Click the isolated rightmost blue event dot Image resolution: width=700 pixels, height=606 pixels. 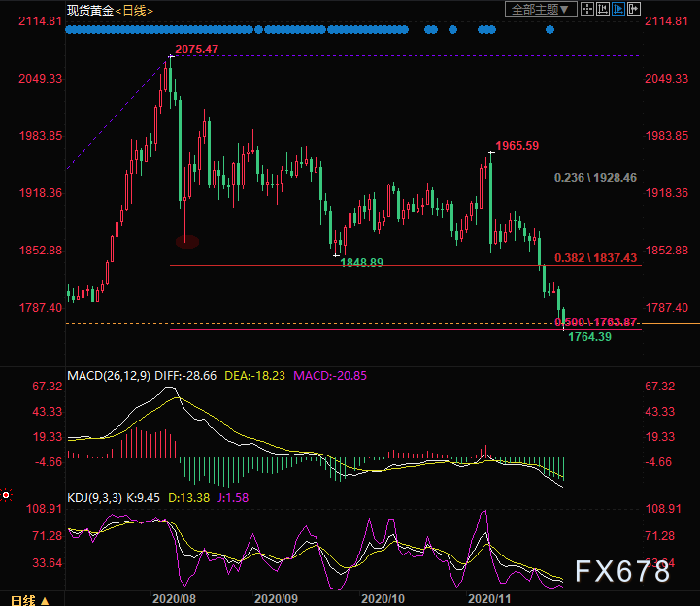pyautogui.click(x=550, y=30)
